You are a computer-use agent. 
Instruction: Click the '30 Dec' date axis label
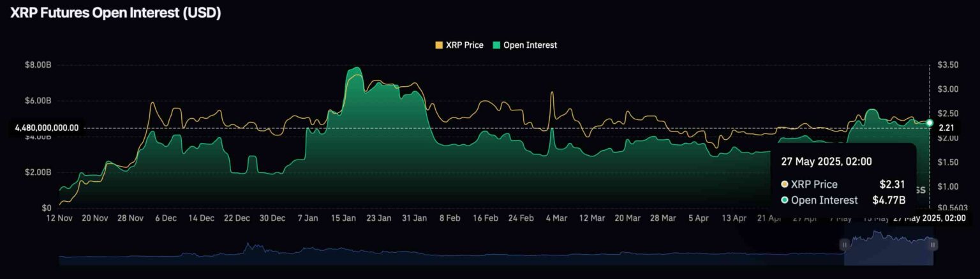[x=272, y=218]
